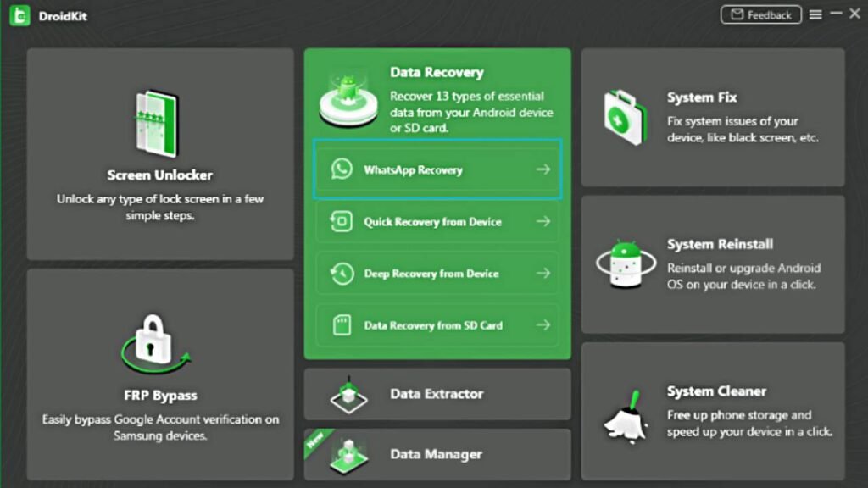The width and height of the screenshot is (868, 488).
Task: Click 'Reinstall or upgrade Android OS' description
Action: click(744, 276)
